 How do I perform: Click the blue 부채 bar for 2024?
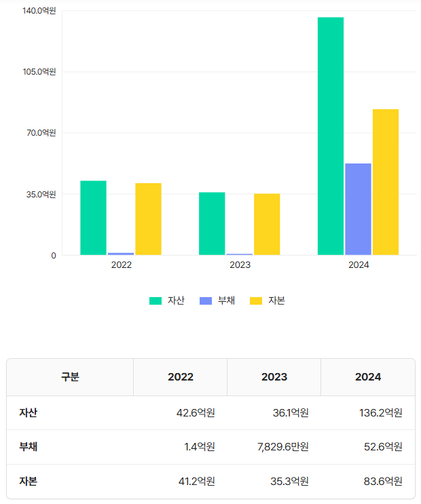coord(358,209)
